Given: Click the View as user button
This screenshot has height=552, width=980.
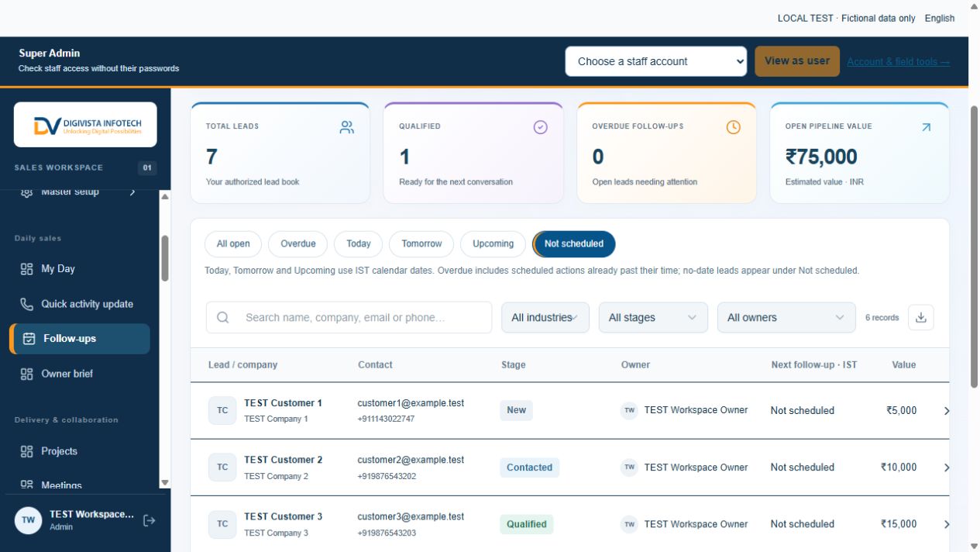Looking at the screenshot, I should [797, 61].
